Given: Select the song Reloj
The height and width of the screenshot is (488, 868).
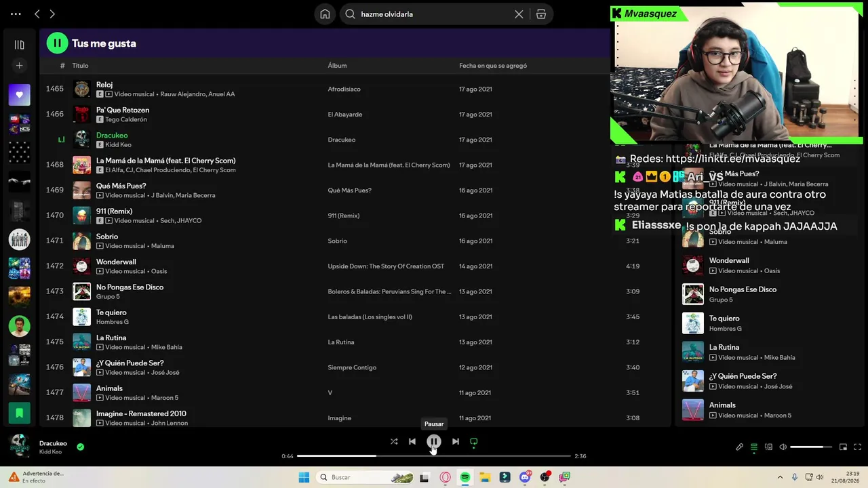Looking at the screenshot, I should [x=104, y=85].
